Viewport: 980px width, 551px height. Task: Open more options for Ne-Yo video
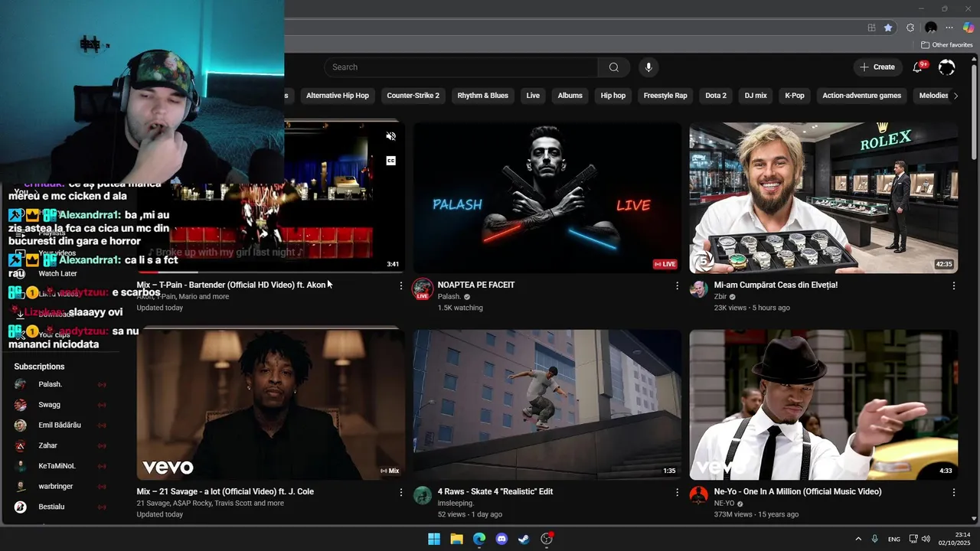point(954,492)
